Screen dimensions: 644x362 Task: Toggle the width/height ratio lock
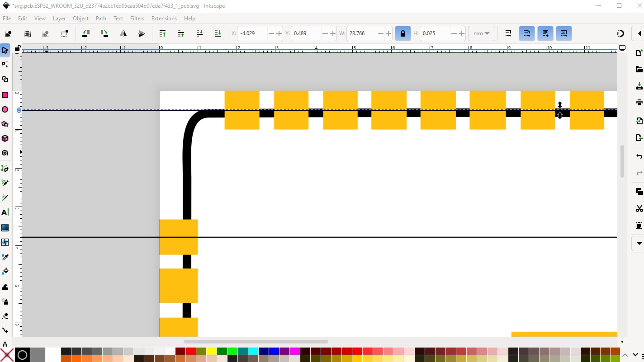pyautogui.click(x=402, y=33)
